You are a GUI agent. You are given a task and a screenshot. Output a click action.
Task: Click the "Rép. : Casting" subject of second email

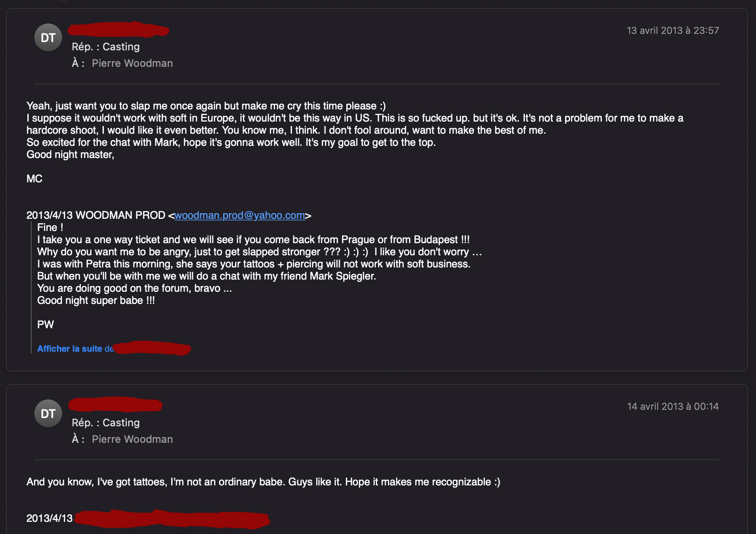(106, 423)
